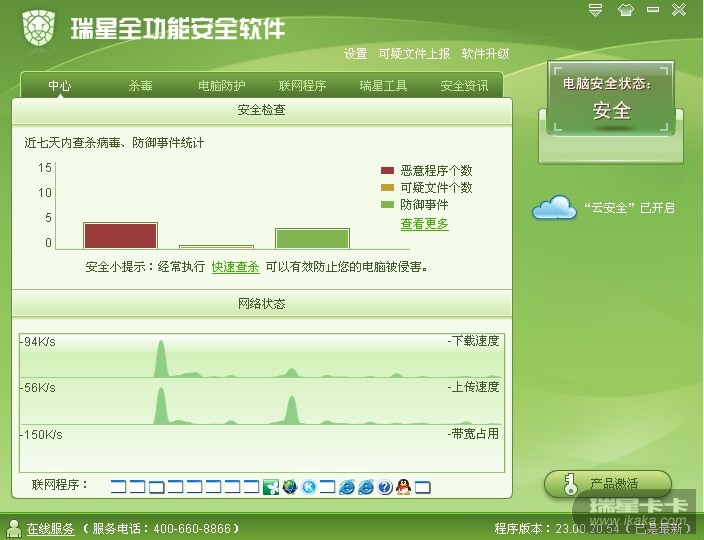Click the 安全检查 section header

pyautogui.click(x=262, y=110)
